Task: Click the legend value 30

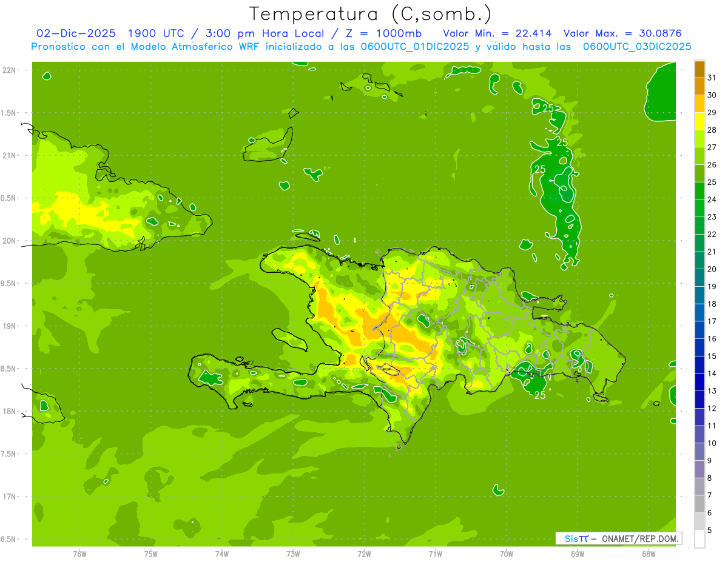Action: (712, 95)
